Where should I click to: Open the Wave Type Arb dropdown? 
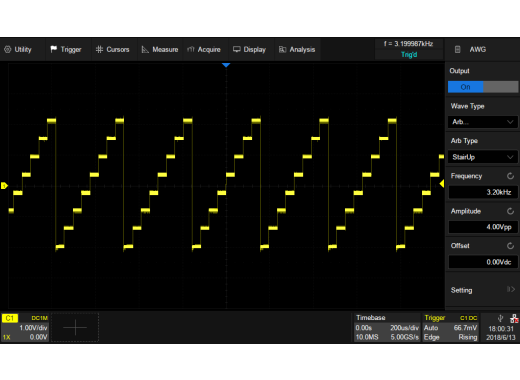click(x=483, y=122)
